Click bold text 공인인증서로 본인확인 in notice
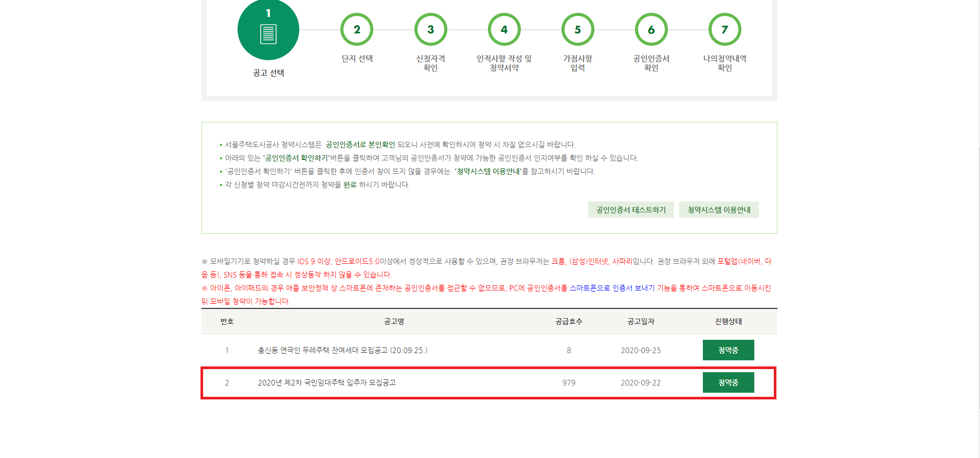The width and height of the screenshot is (980, 458). 360,144
